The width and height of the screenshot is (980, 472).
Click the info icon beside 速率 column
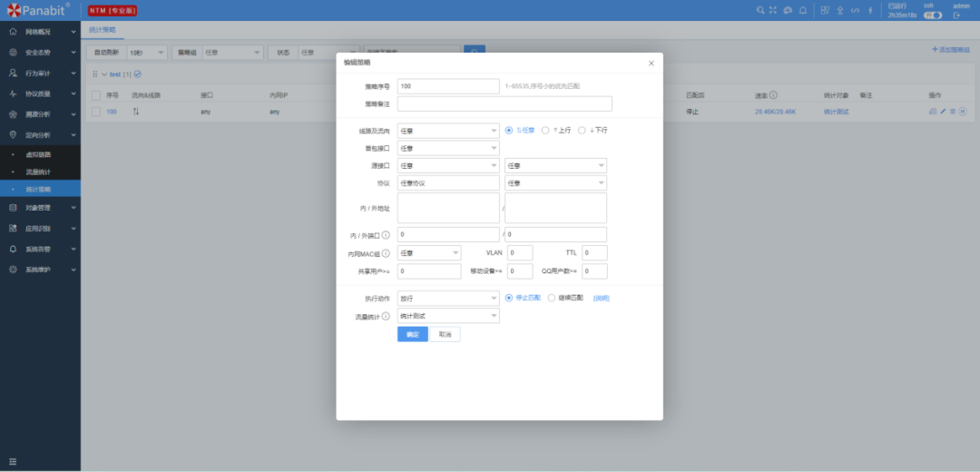point(773,95)
